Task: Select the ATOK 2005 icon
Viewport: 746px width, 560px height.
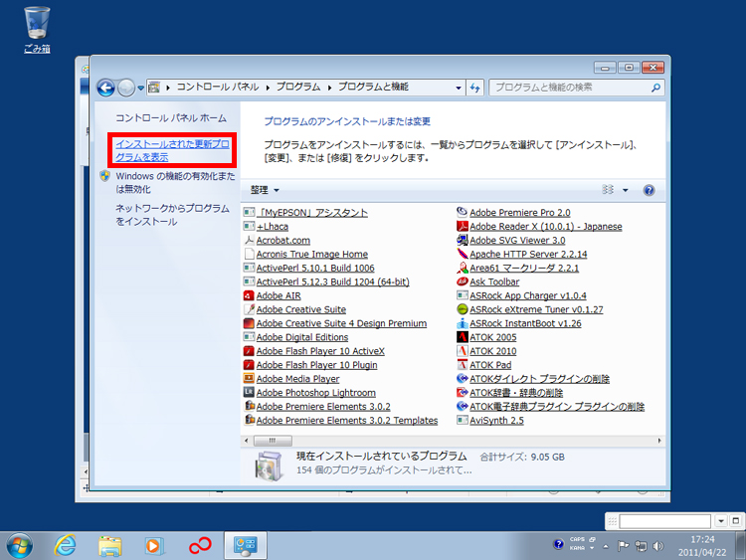Action: [x=462, y=337]
